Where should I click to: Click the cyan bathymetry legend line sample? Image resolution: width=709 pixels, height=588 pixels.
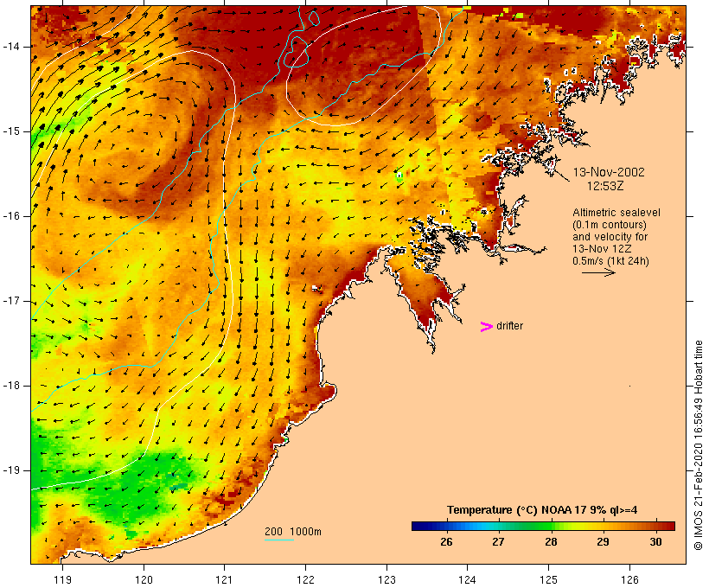tap(279, 540)
